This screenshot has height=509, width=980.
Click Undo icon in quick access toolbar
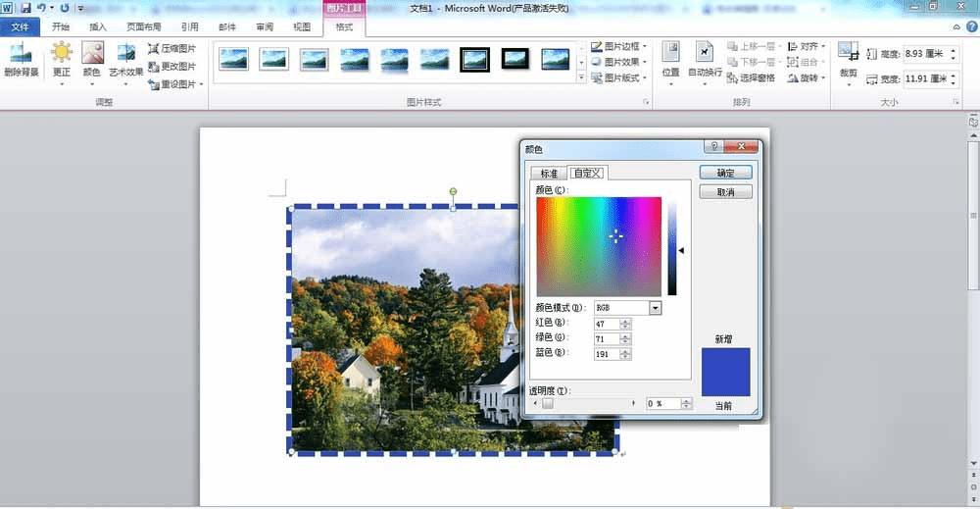click(x=41, y=8)
